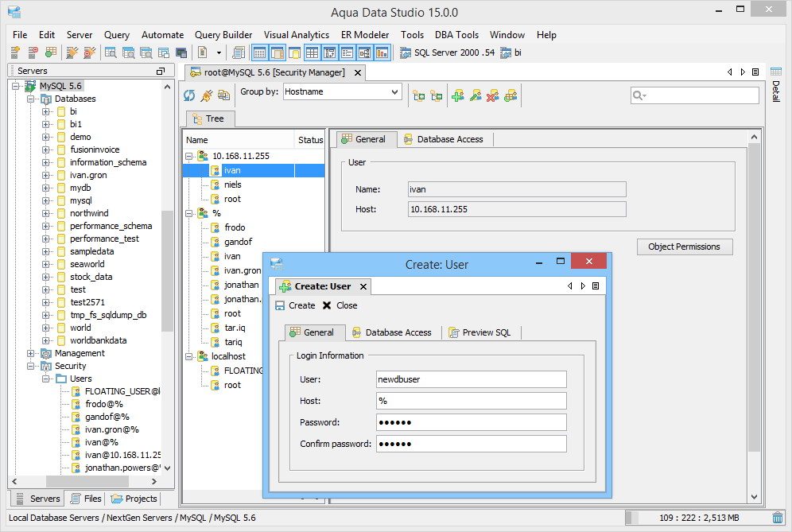Collapse the localhost host group
Screen dimensions: 792x532
(x=189, y=357)
